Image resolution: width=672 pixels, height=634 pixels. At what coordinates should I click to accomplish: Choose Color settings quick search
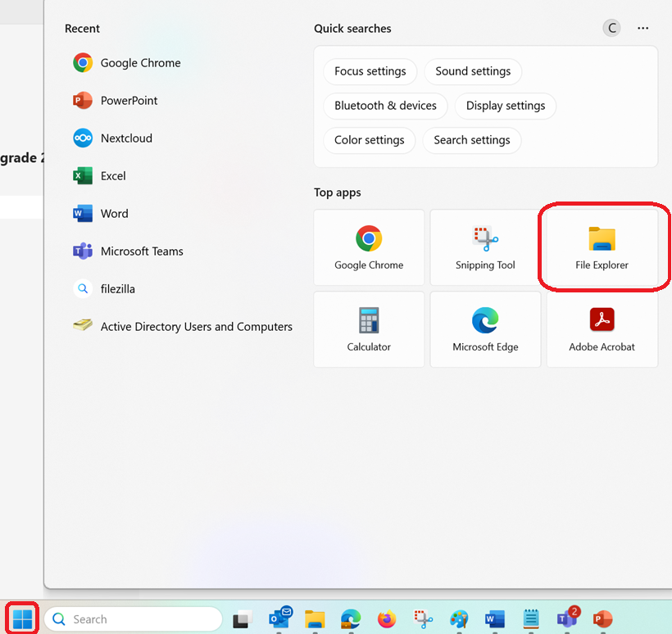coord(369,140)
